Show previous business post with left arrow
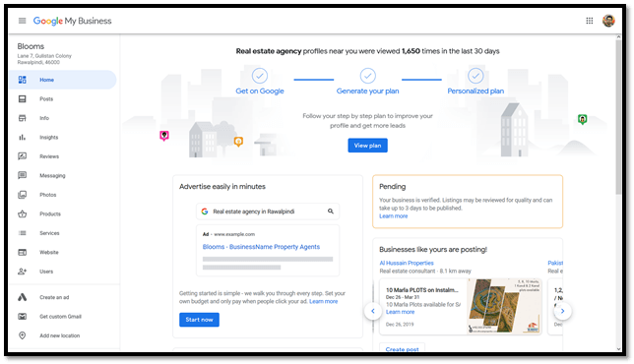Screen dimensions: 634x364 (x=373, y=311)
